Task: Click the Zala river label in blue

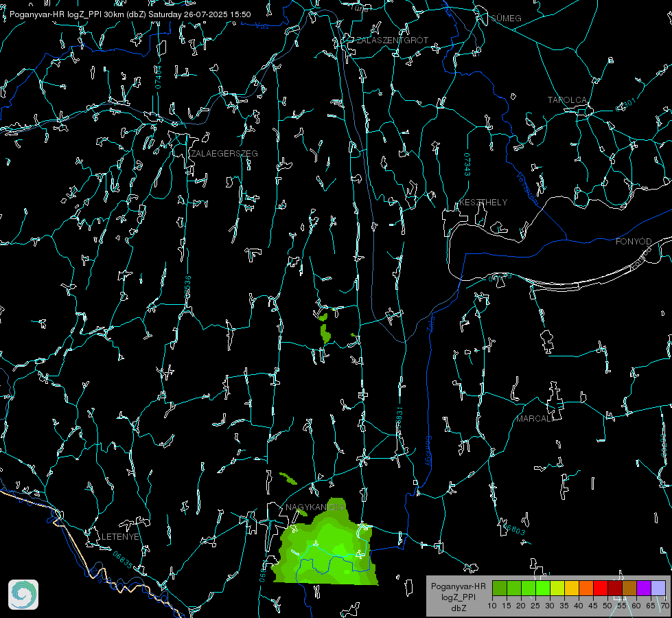Action: (430, 323)
